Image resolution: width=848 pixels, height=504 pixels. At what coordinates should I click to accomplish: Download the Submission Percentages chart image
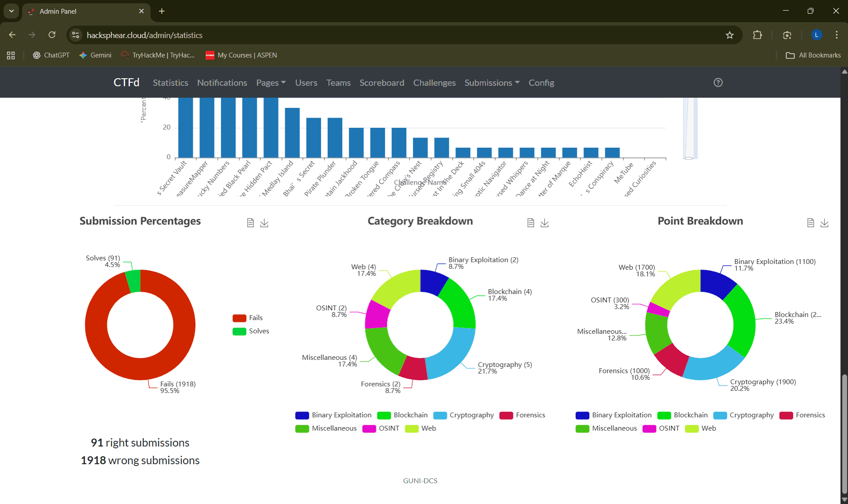pyautogui.click(x=264, y=223)
